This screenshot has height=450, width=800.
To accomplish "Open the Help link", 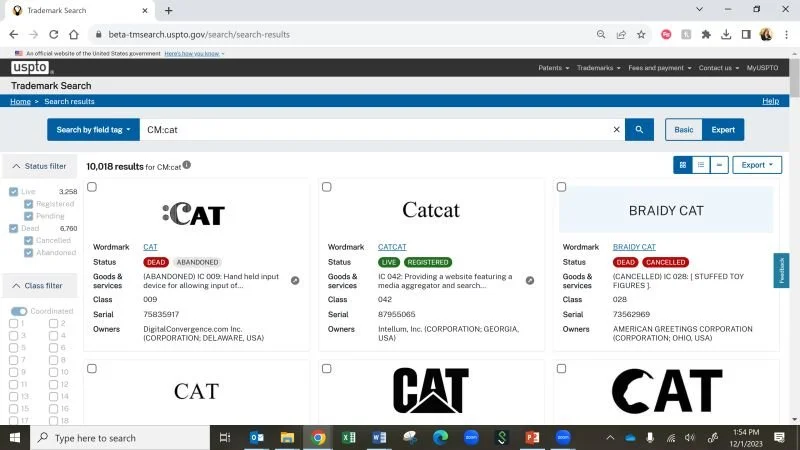I will click(x=770, y=101).
